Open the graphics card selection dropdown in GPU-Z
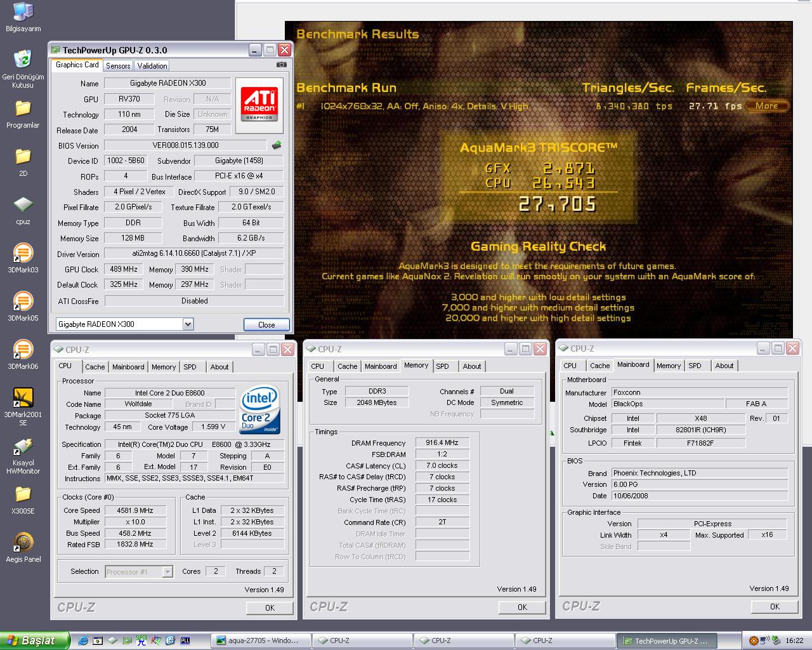This screenshot has width=812, height=650. click(188, 324)
